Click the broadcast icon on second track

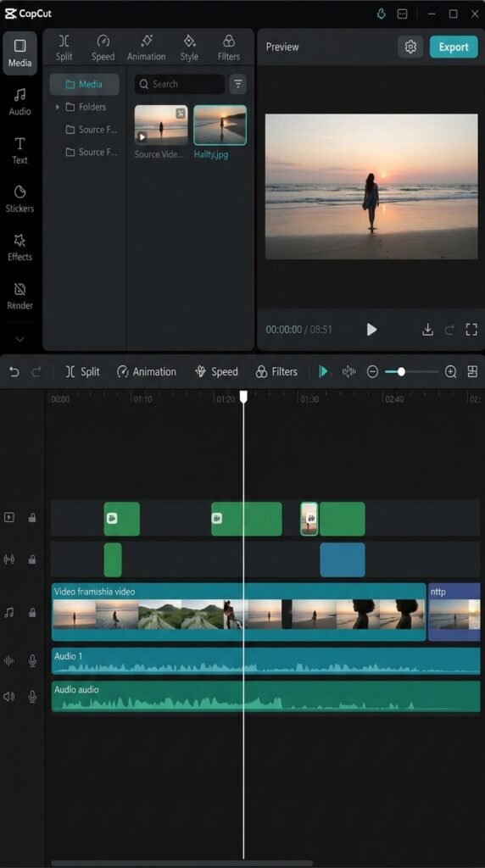9,559
